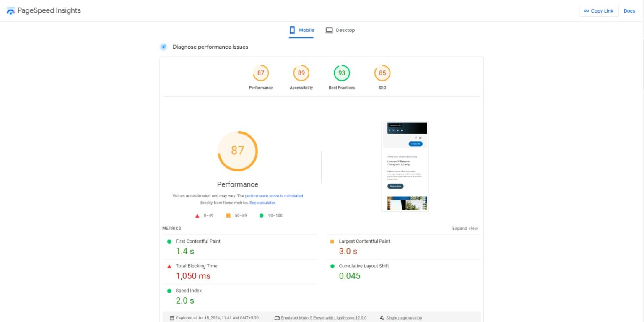Select the Best Practices score gauge 93

click(342, 73)
